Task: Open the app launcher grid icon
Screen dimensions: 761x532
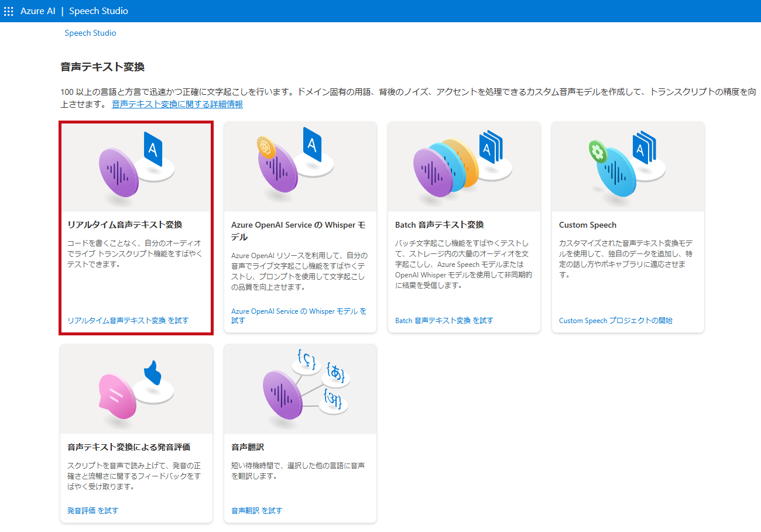Action: pos(9,11)
